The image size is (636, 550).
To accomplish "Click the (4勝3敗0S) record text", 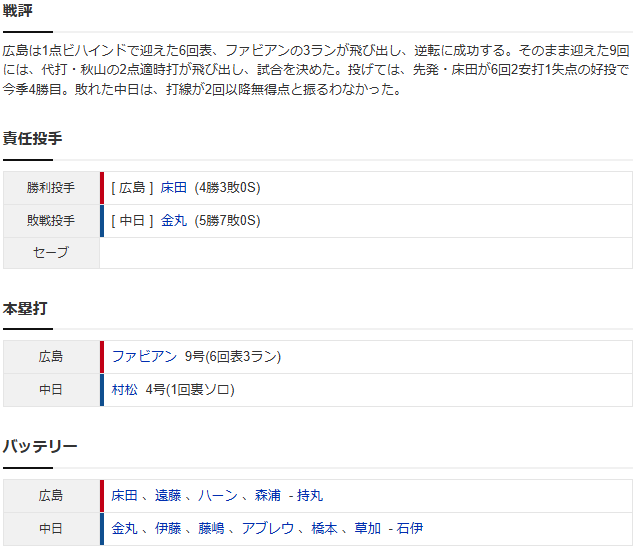I will [227, 188].
